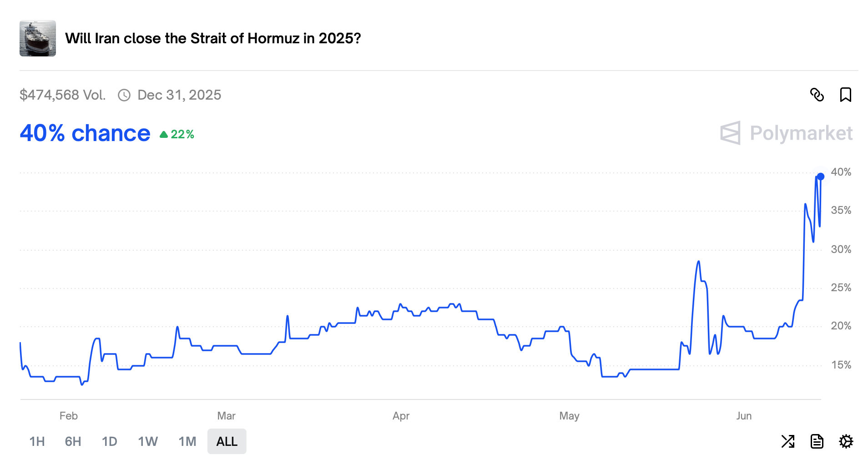The height and width of the screenshot is (465, 868).
Task: Click the tanker ship market thumbnail
Action: tap(38, 38)
